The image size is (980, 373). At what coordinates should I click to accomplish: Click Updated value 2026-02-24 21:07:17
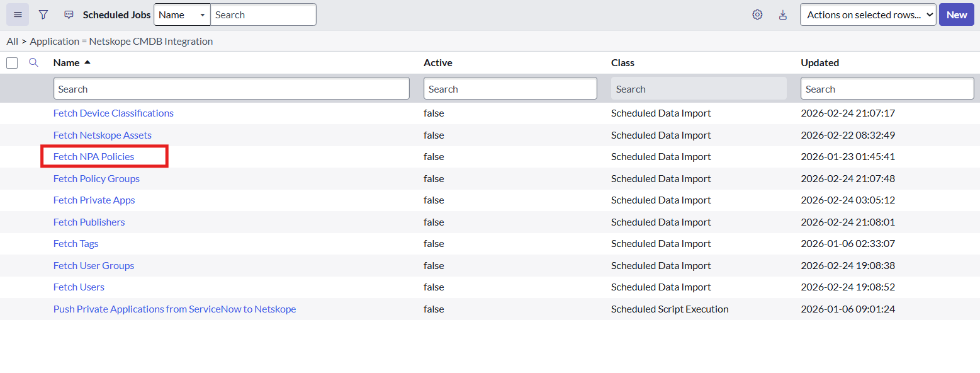click(848, 113)
